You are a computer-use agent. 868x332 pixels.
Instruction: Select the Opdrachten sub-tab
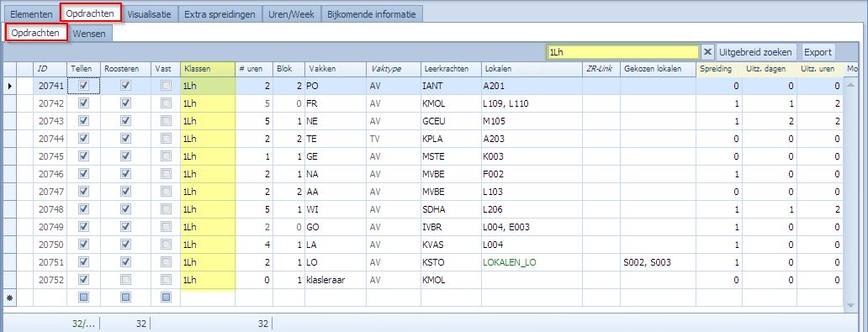click(36, 33)
